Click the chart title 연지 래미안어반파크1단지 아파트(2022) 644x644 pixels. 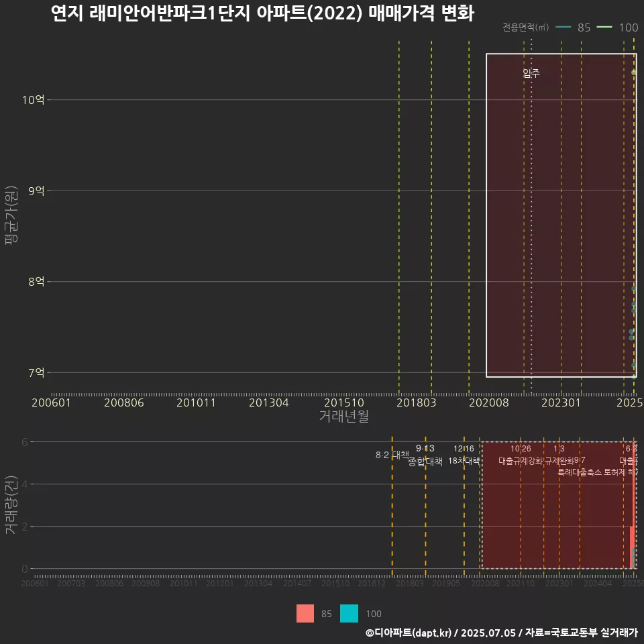(x=207, y=13)
